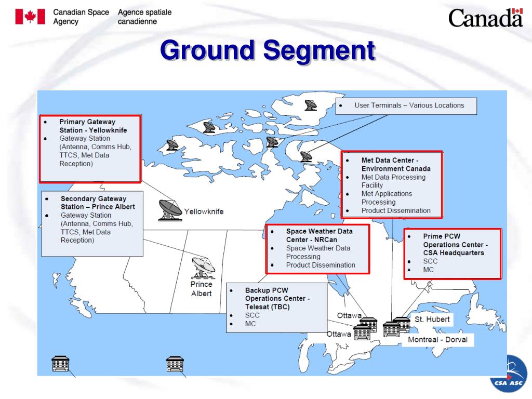The width and height of the screenshot is (532, 399).
Task: Click the Agence spatiale canadienne text
Action: point(144,17)
